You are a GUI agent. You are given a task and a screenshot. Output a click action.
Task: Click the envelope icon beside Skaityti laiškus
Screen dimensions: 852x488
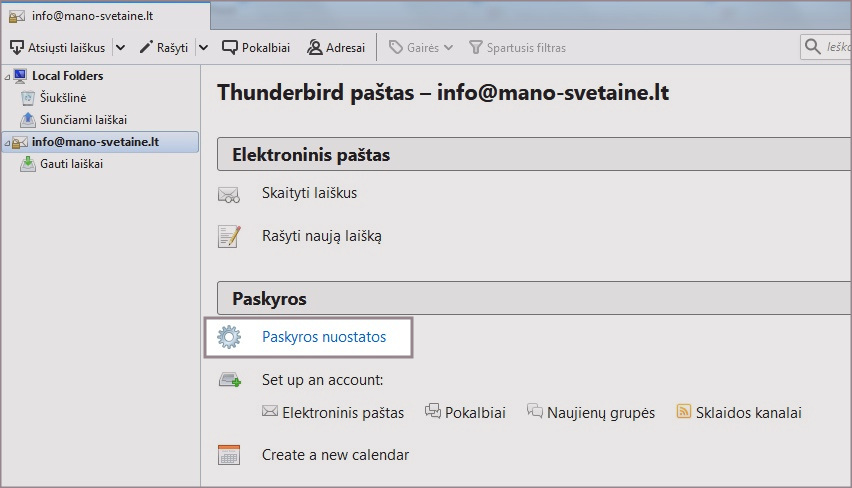tap(229, 194)
